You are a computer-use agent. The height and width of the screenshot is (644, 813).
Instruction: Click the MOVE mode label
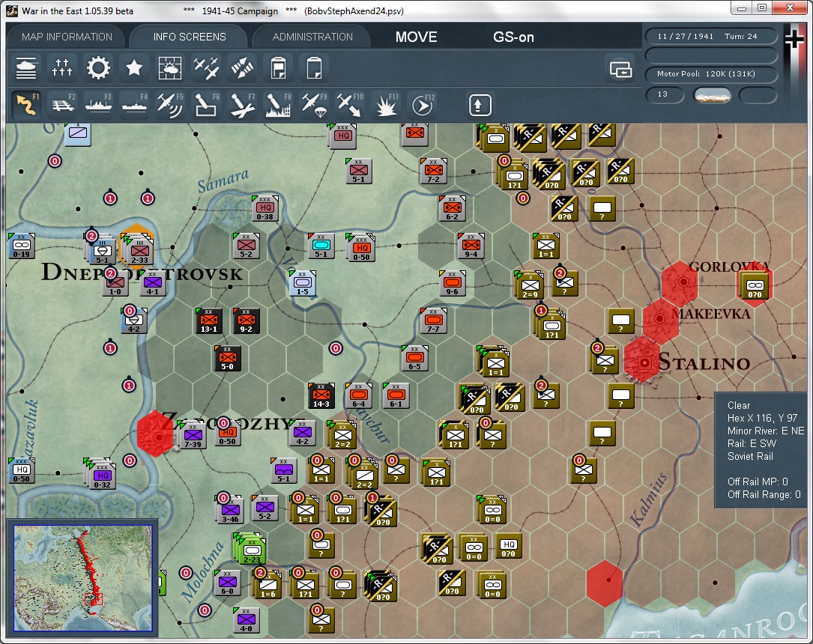(417, 37)
